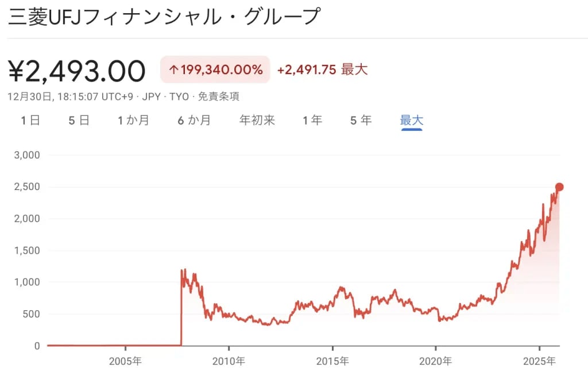The image size is (588, 375).
Task: Click the up arrow in the percentage badge
Action: [173, 70]
